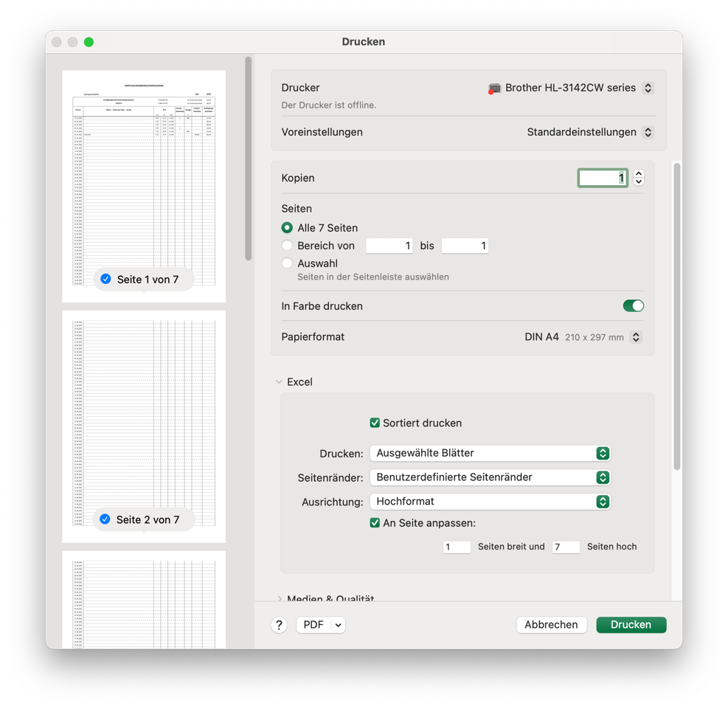Open the PDF options arrow menu
Screen dimensions: 728x709
[x=338, y=625]
